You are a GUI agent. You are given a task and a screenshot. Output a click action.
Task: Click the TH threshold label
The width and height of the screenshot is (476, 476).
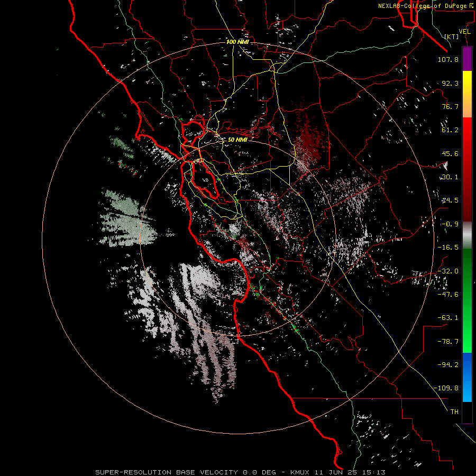(x=454, y=411)
